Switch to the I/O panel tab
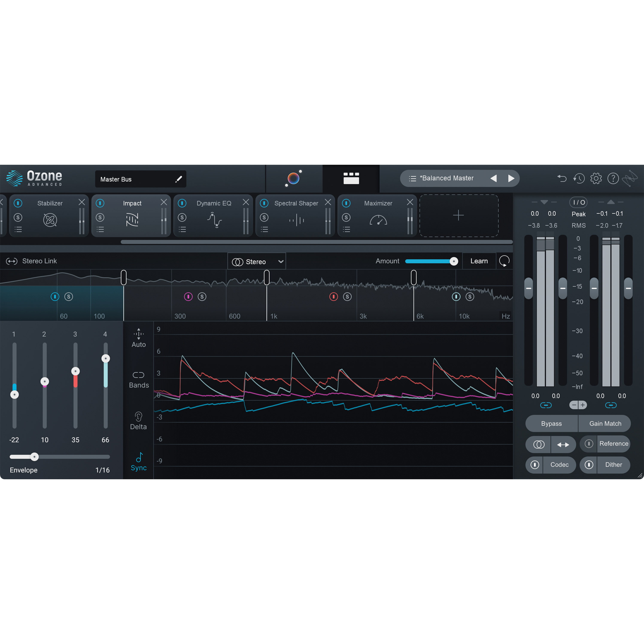Screen dimensions: 644x644 point(578,202)
